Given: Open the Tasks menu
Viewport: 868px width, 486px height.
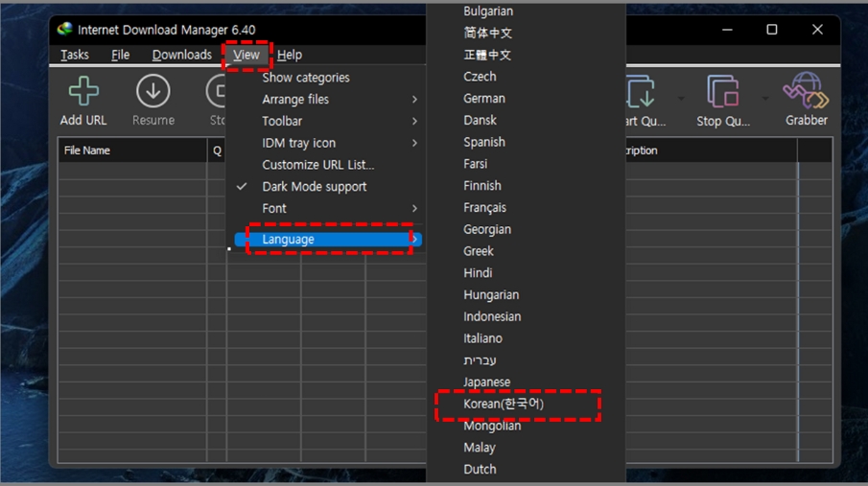Looking at the screenshot, I should click(75, 55).
